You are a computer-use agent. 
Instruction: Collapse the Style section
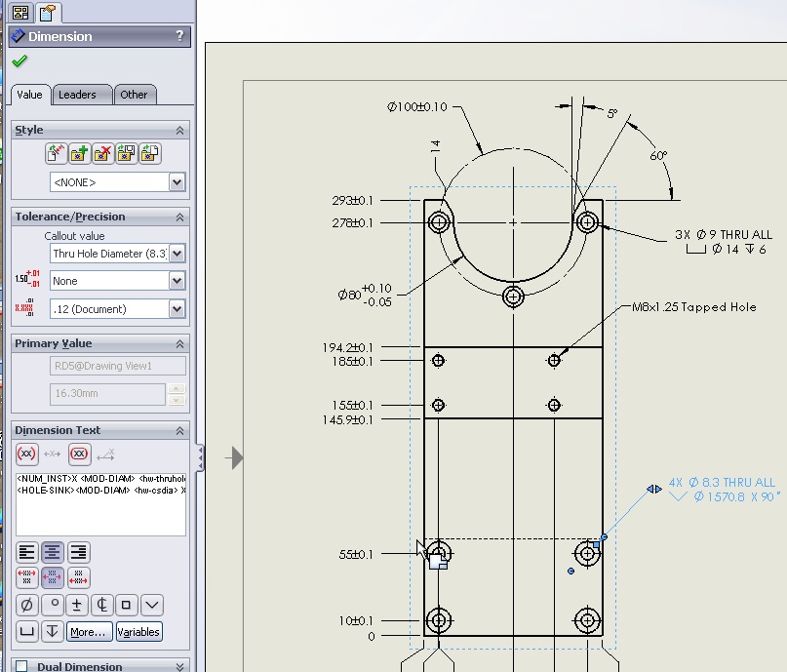tap(179, 131)
